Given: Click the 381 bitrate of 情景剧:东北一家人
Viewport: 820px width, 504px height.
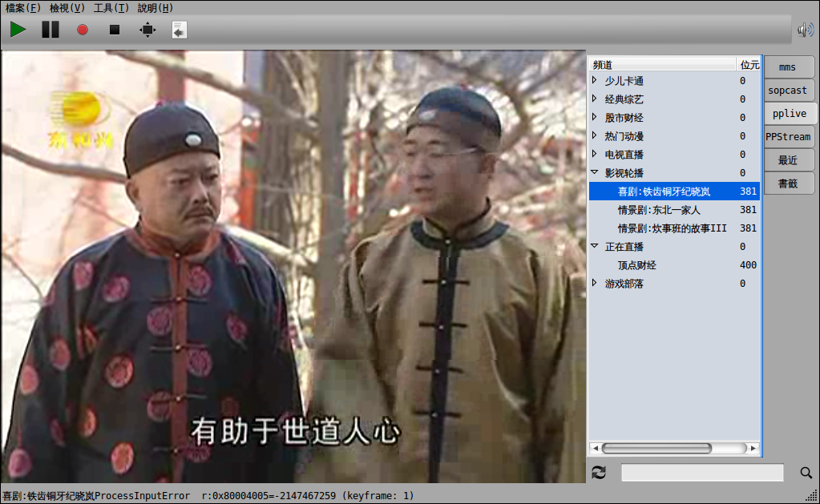Looking at the screenshot, I should (x=748, y=210).
